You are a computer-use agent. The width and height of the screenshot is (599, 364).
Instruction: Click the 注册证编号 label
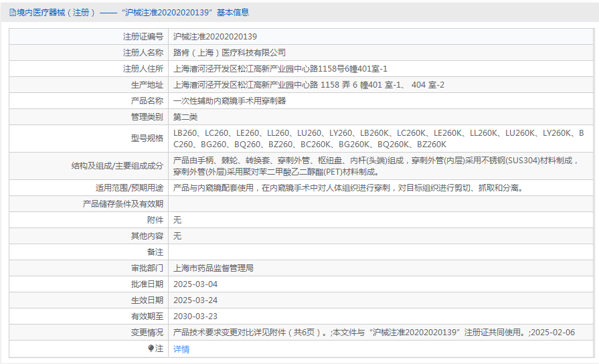pyautogui.click(x=143, y=37)
